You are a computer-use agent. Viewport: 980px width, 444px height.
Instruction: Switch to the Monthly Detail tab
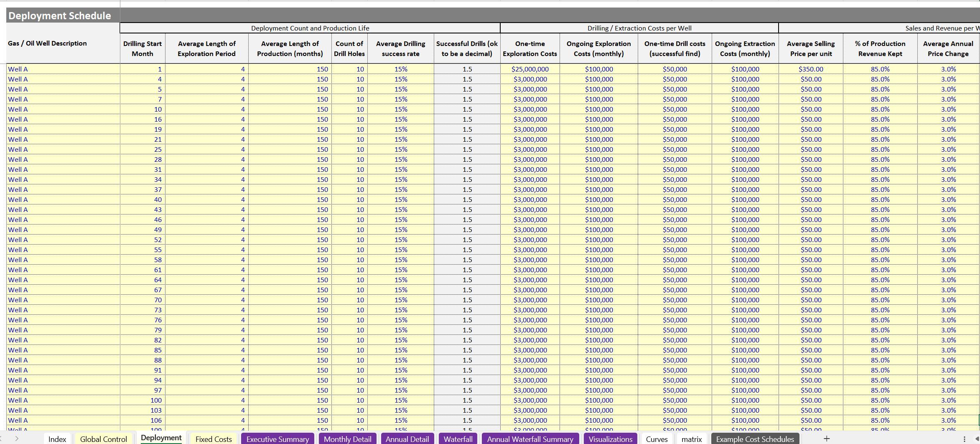347,439
